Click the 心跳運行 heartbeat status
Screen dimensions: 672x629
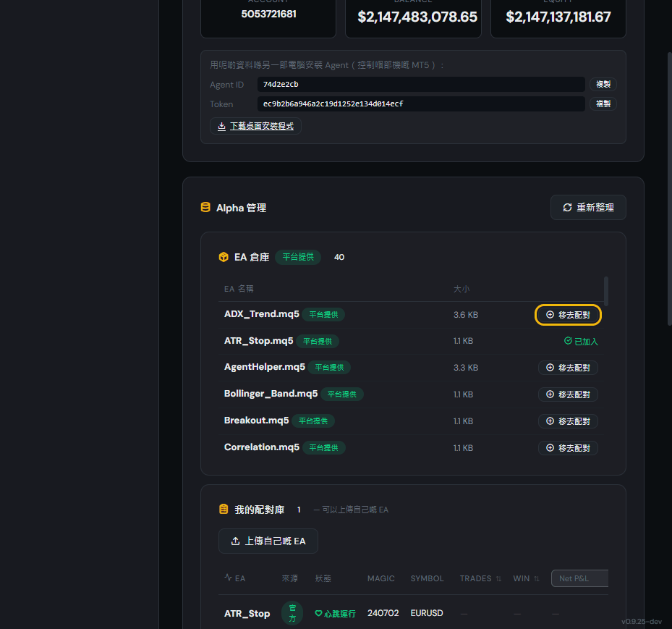335,614
